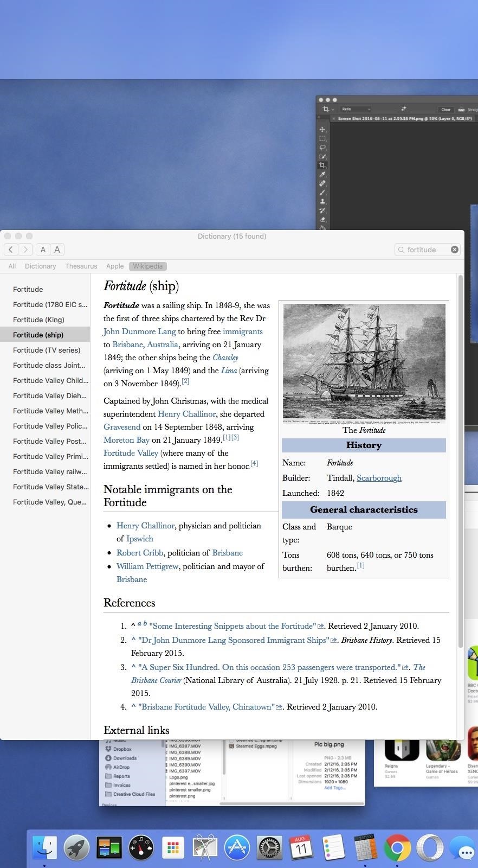Click the Fortitude ship engraving image

pos(364,363)
